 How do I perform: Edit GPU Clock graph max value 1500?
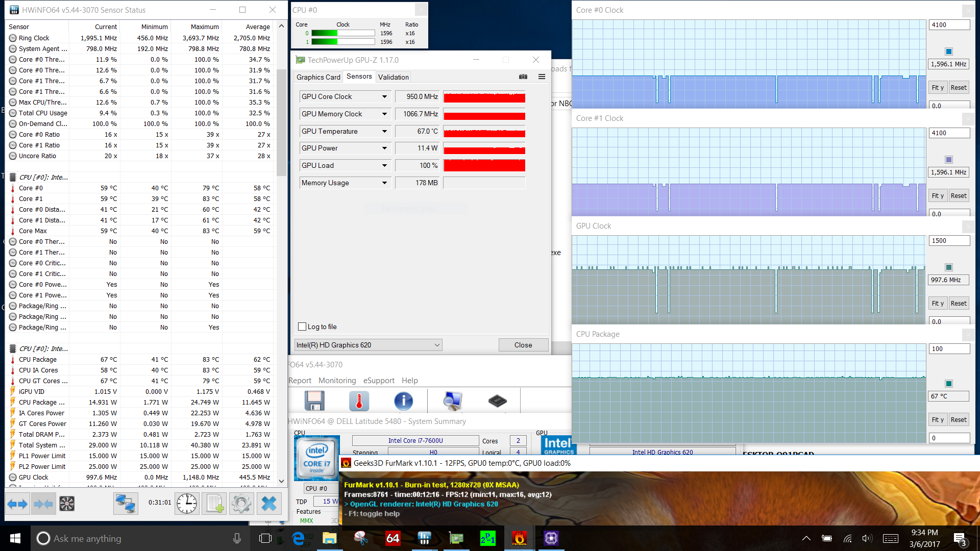coord(949,241)
